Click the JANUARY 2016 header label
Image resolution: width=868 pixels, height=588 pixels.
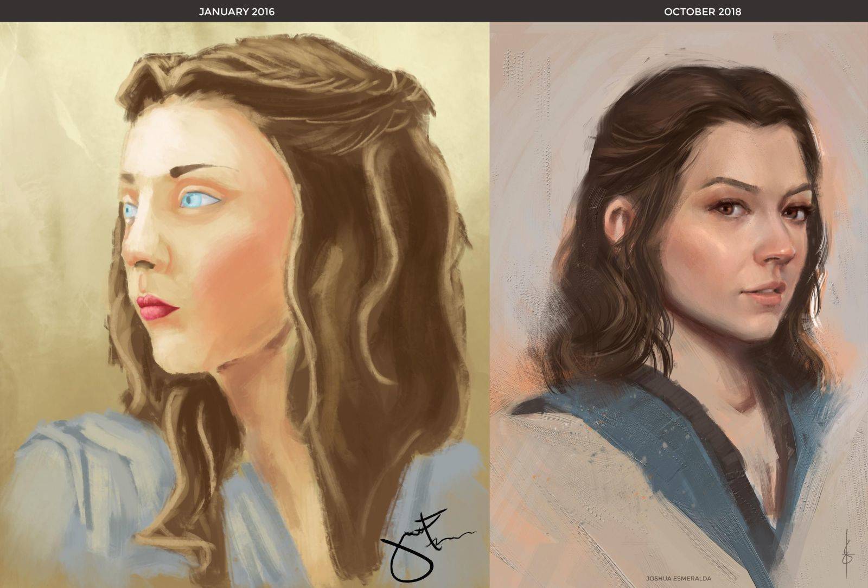237,11
